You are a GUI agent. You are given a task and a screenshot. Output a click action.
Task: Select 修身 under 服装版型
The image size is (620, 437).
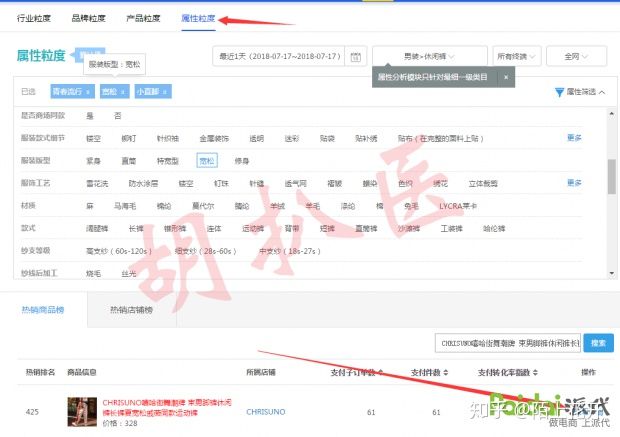pyautogui.click(x=242, y=160)
